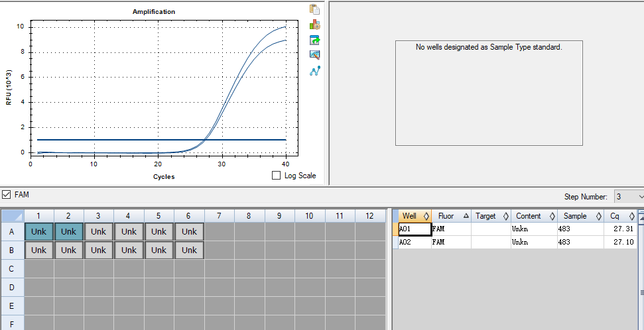Select well A3 in the plate grid
Viewport: 644px width, 330px height.
coord(99,231)
